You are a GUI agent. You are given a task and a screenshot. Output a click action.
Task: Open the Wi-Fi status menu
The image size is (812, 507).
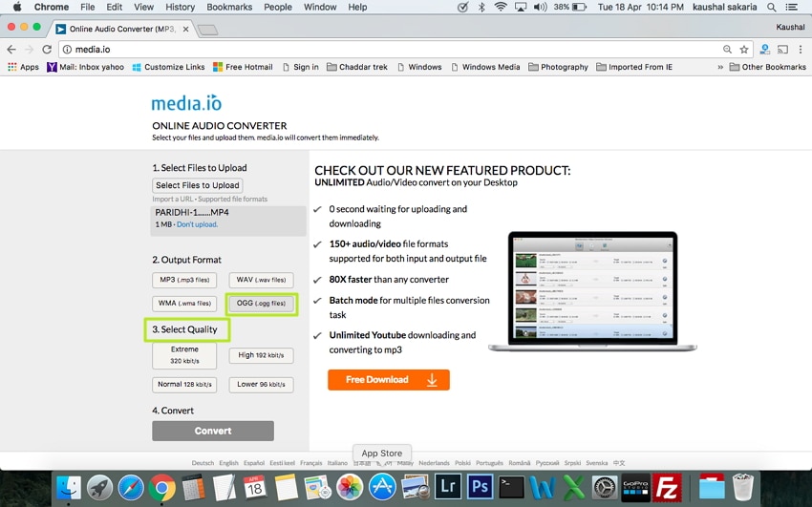click(501, 7)
